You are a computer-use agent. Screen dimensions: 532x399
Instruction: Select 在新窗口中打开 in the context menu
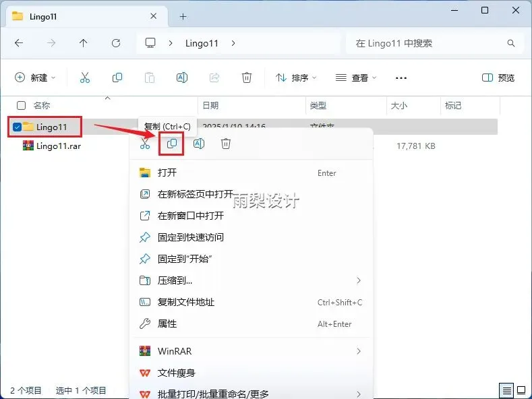[x=251, y=216]
